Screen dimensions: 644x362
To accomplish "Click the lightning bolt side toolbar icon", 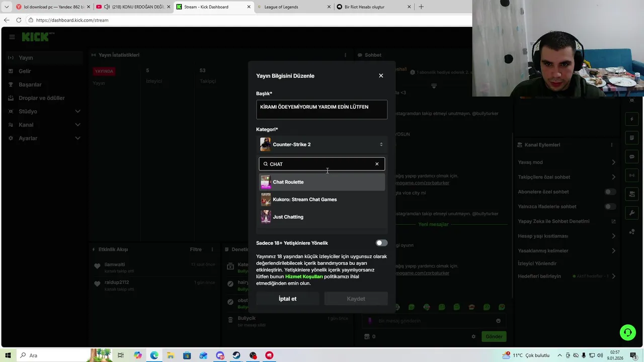I will click(632, 119).
